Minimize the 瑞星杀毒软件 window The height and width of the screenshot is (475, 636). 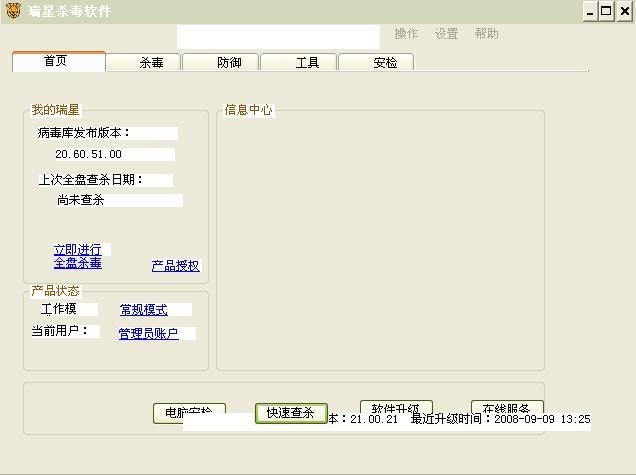591,11
